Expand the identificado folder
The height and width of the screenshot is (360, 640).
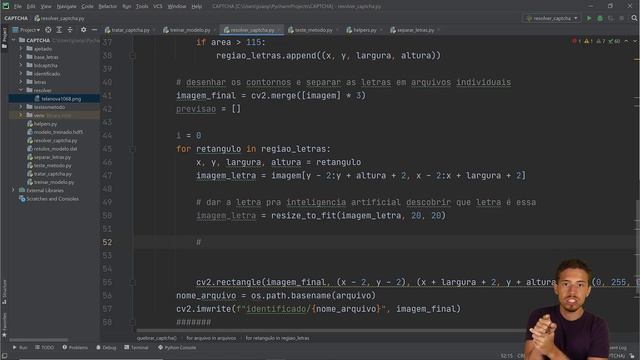point(21,73)
